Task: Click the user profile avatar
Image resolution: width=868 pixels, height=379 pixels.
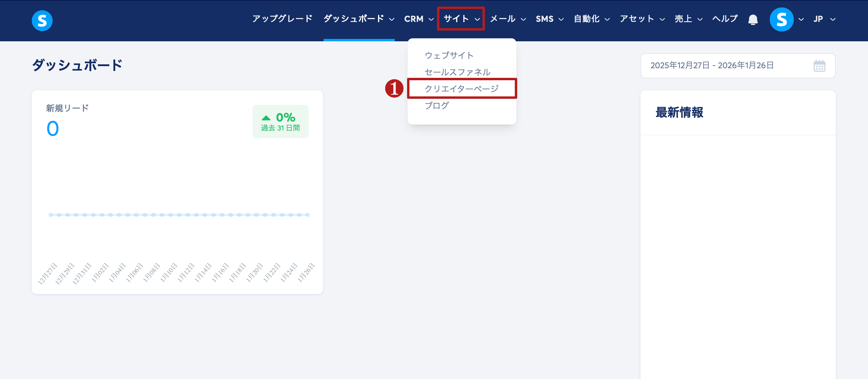Action: click(x=781, y=19)
